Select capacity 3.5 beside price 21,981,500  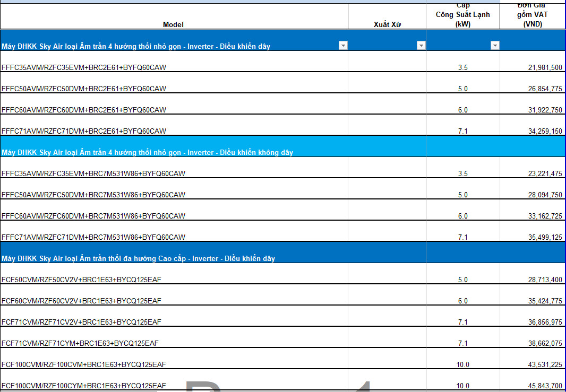[x=463, y=67]
